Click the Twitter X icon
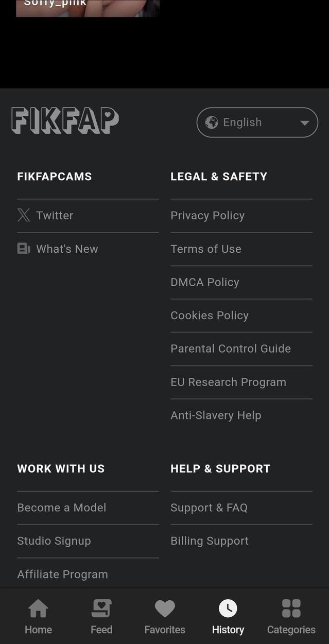The height and width of the screenshot is (644, 329). click(x=24, y=215)
